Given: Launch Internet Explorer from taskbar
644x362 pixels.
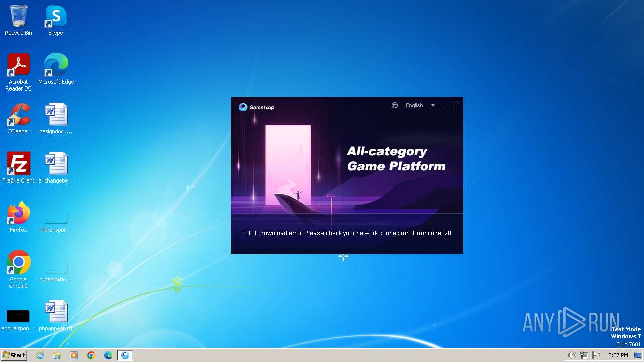Looking at the screenshot, I should coord(40,355).
